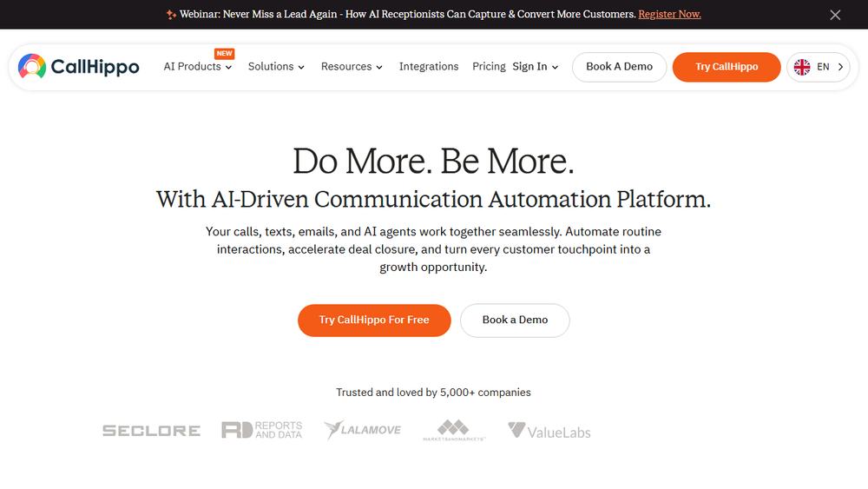The width and height of the screenshot is (868, 489).
Task: Click the Lalamove logo
Action: pos(362,430)
